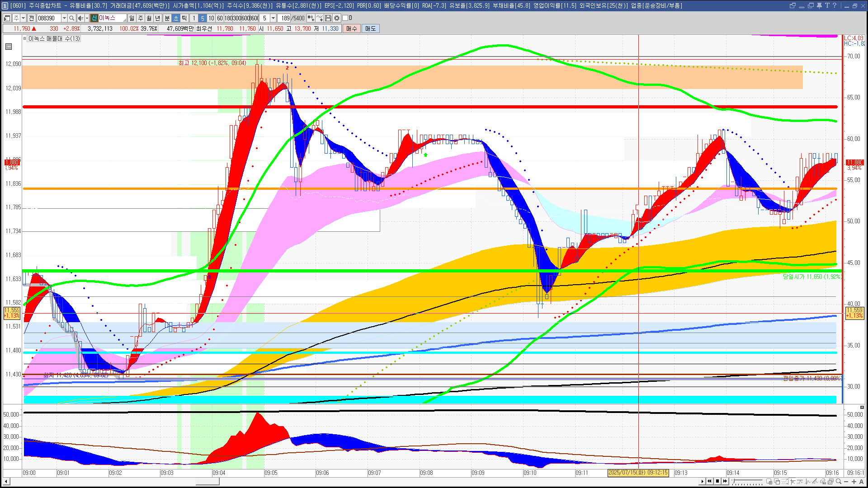Screen dimensions: 868x488
Task: Click the grid icon at chart top-left
Action: click(9, 47)
